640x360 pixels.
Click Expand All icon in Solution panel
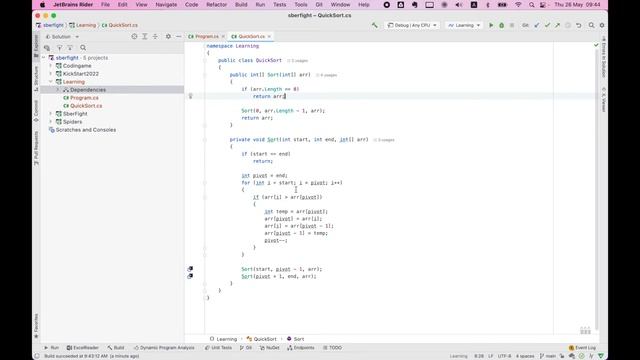coord(144,36)
